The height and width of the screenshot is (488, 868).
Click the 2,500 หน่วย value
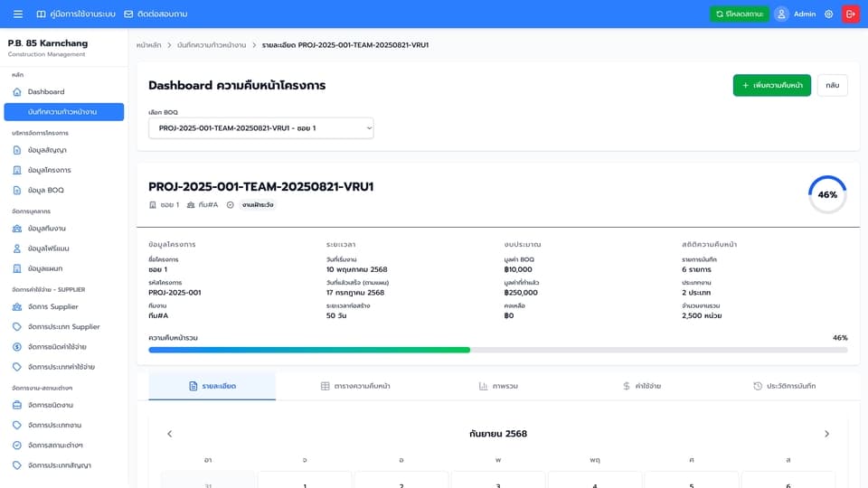pos(702,315)
